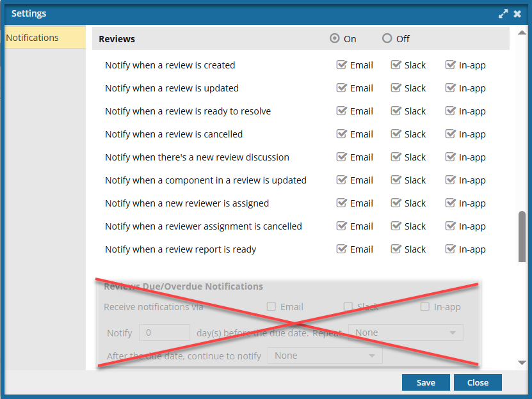Screen dimensions: 532x399
Task: Toggle In-app for component in review updated
Action: pyautogui.click(x=451, y=180)
